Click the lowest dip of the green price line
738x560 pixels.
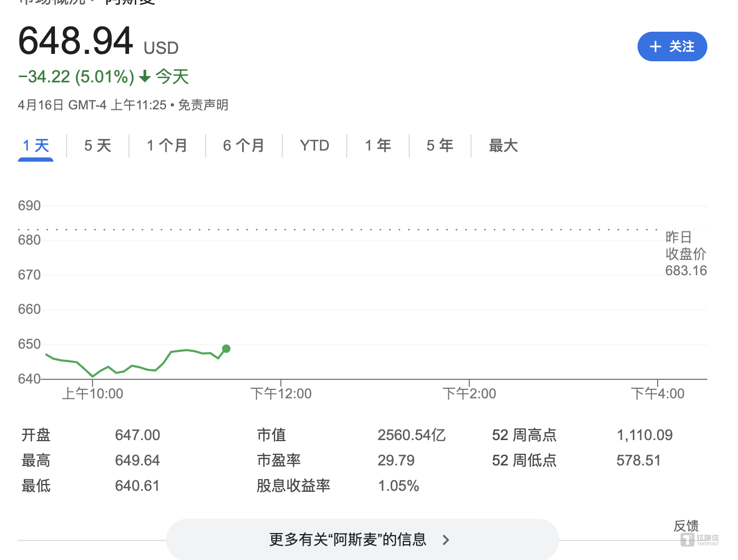[x=93, y=376]
